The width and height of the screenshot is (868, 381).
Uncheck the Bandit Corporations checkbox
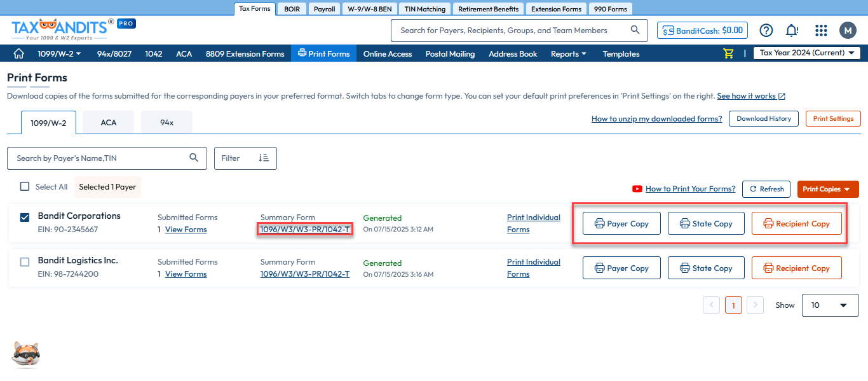click(x=25, y=217)
